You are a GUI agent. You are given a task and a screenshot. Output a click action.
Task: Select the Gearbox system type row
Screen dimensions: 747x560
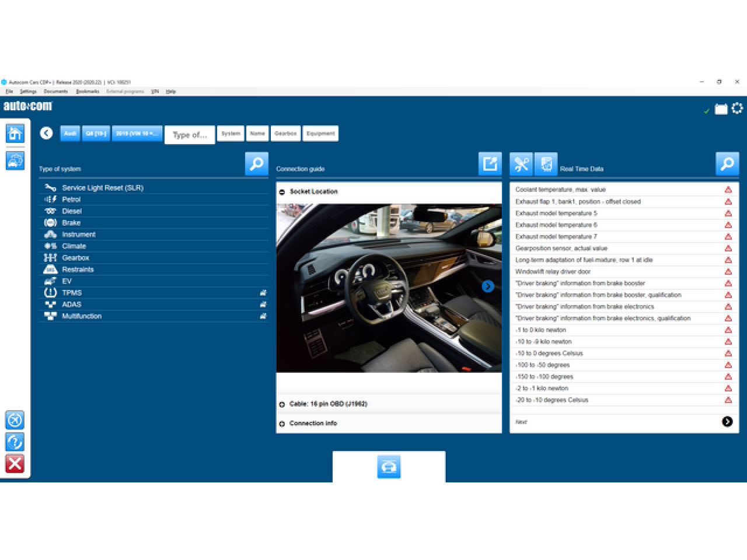click(x=154, y=258)
